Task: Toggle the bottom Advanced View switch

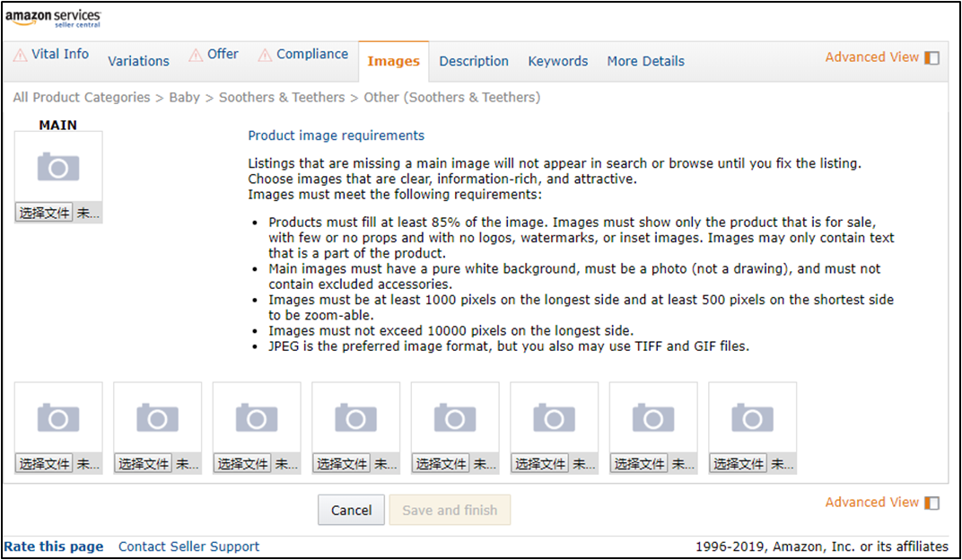Action: click(x=932, y=503)
